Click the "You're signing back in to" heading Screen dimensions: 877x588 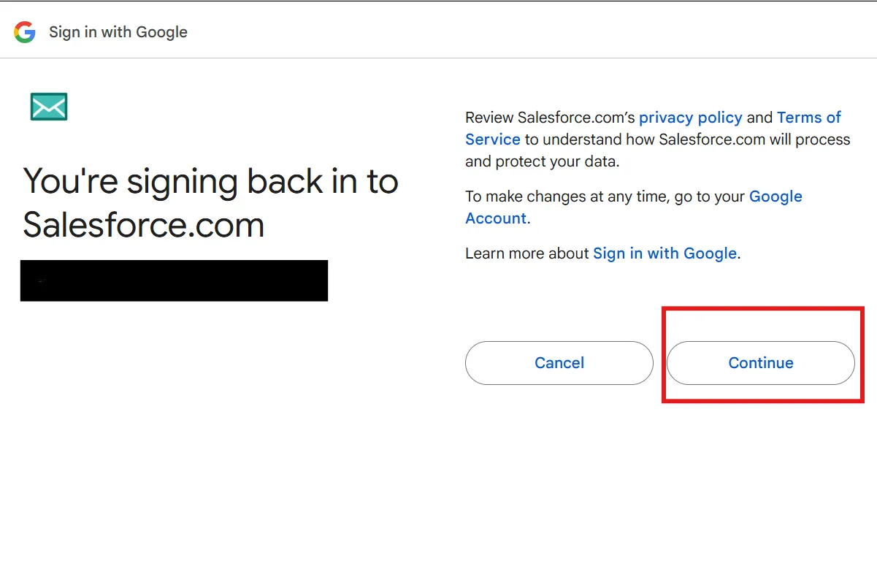pyautogui.click(x=210, y=181)
